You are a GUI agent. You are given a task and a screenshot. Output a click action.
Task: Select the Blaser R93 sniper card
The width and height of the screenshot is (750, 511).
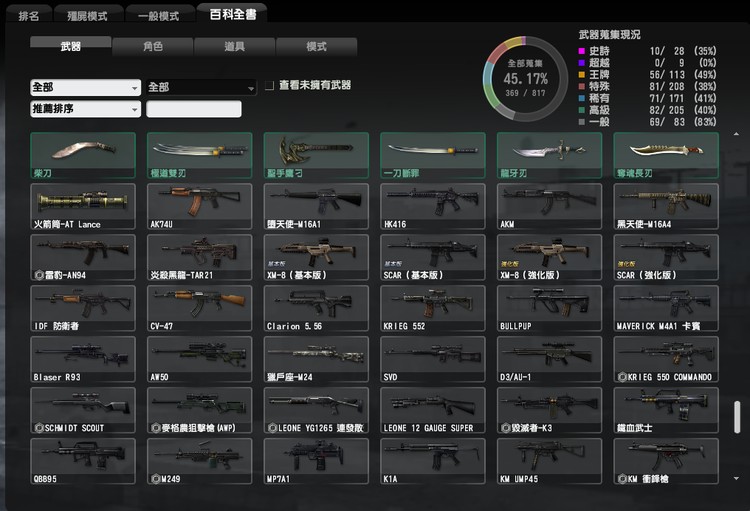83,359
